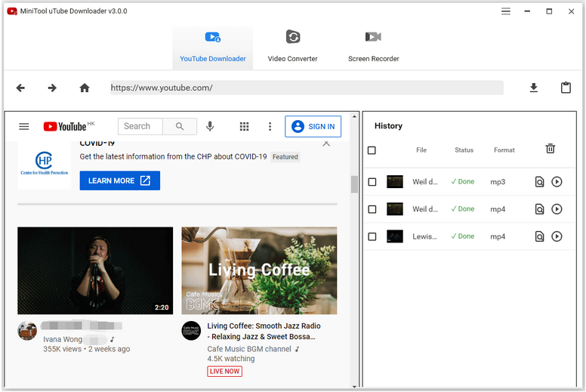Click the Lewis... history thumbnail
The image size is (586, 392).
click(395, 236)
